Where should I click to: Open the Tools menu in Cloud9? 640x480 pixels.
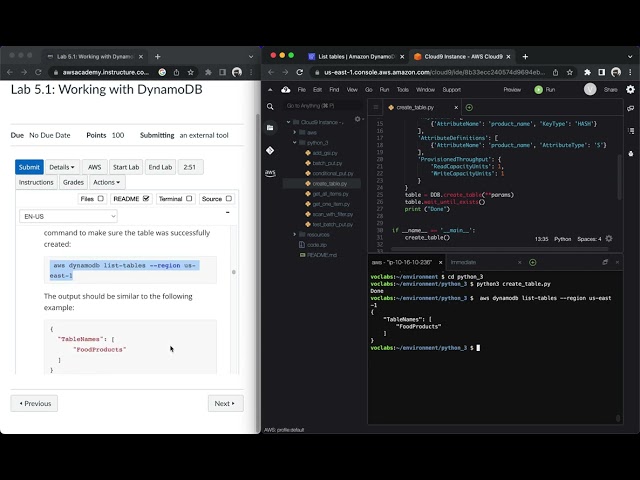[x=402, y=89]
